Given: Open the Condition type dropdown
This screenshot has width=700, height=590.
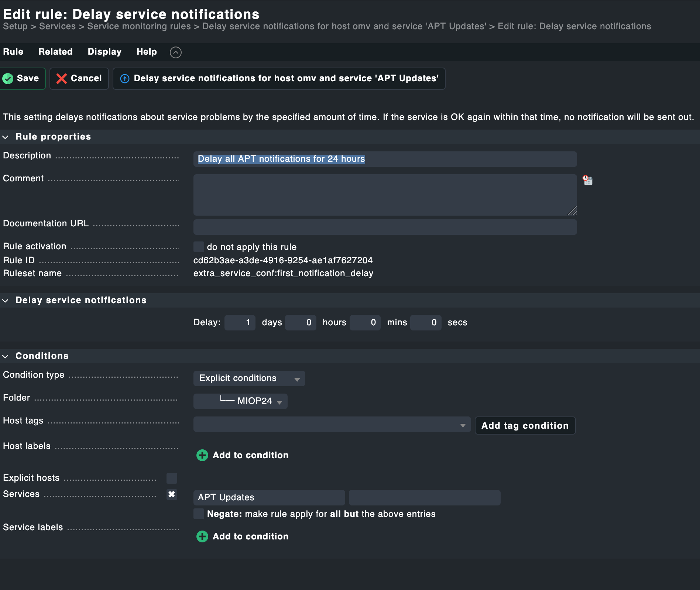Looking at the screenshot, I should [x=249, y=378].
